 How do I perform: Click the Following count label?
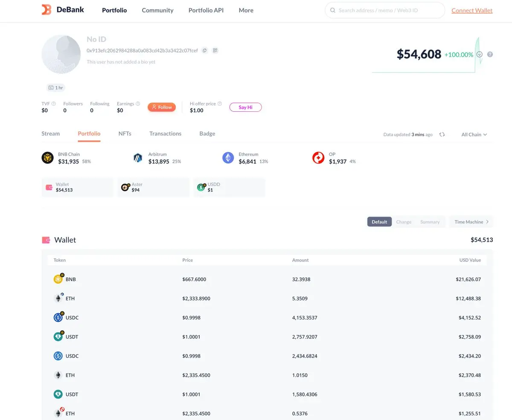click(100, 104)
